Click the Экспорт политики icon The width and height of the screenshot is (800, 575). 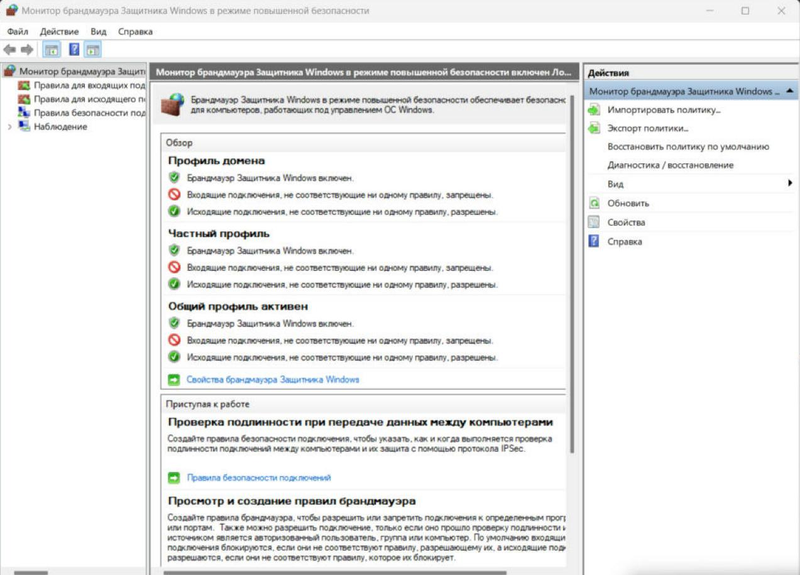point(594,128)
